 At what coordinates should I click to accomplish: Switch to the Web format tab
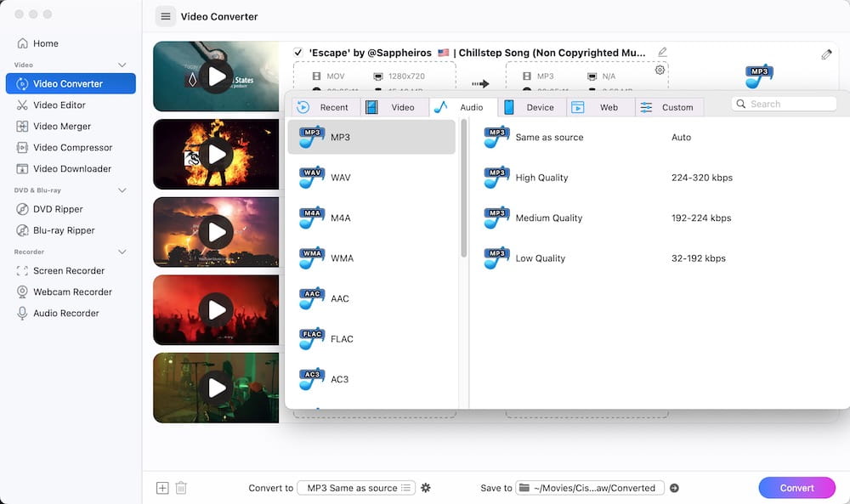[x=601, y=107]
